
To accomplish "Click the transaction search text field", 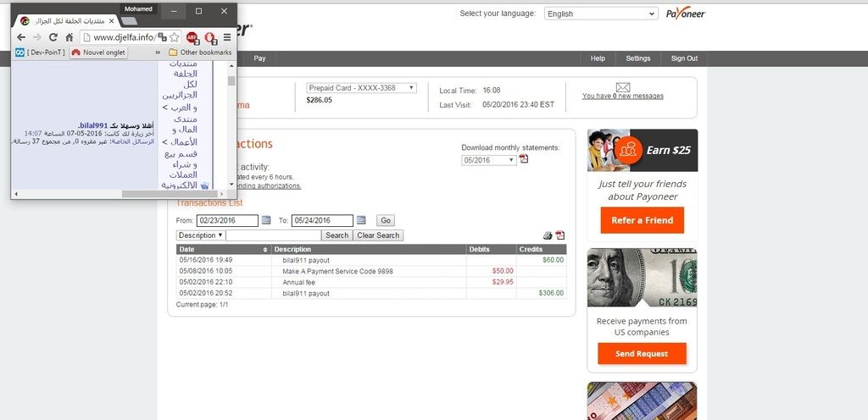I will point(274,235).
